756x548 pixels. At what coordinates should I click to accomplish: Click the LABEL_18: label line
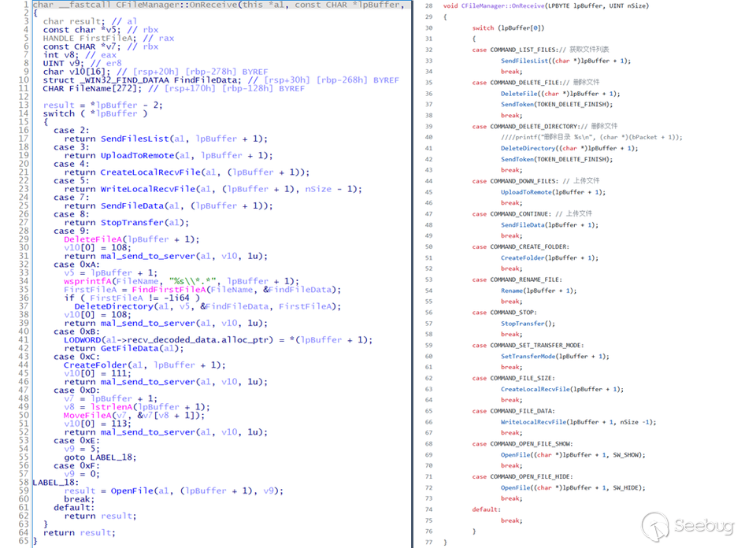point(55,482)
